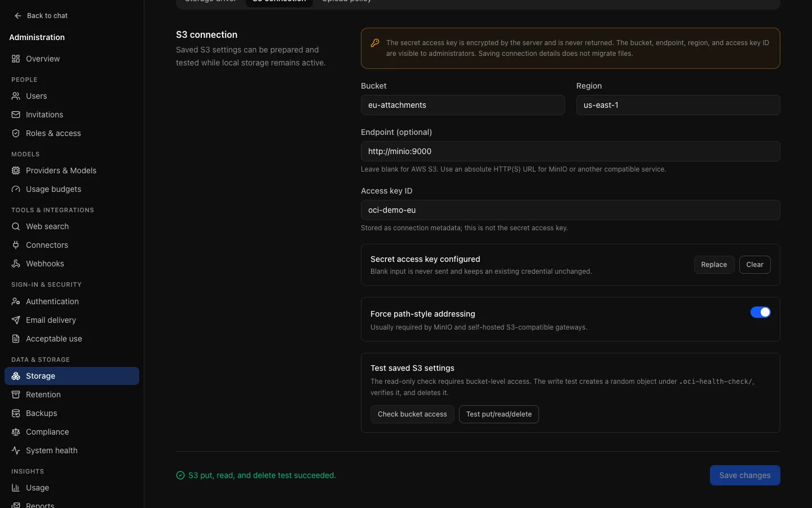The width and height of the screenshot is (812, 508).
Task: Click the Endpoint field with http://minio:9000
Action: tap(570, 151)
